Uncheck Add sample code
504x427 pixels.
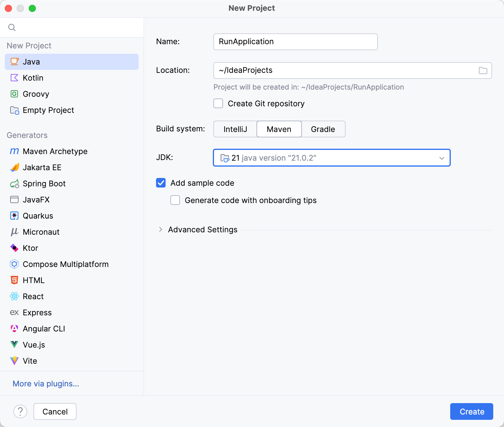(161, 183)
